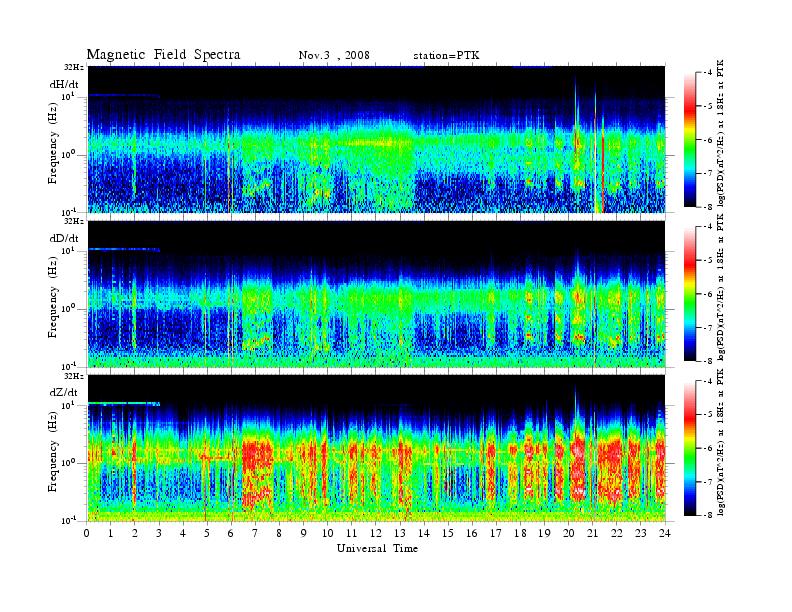Click hour tick '4' on the time axis
This screenshot has width=792, height=612.
pyautogui.click(x=183, y=533)
